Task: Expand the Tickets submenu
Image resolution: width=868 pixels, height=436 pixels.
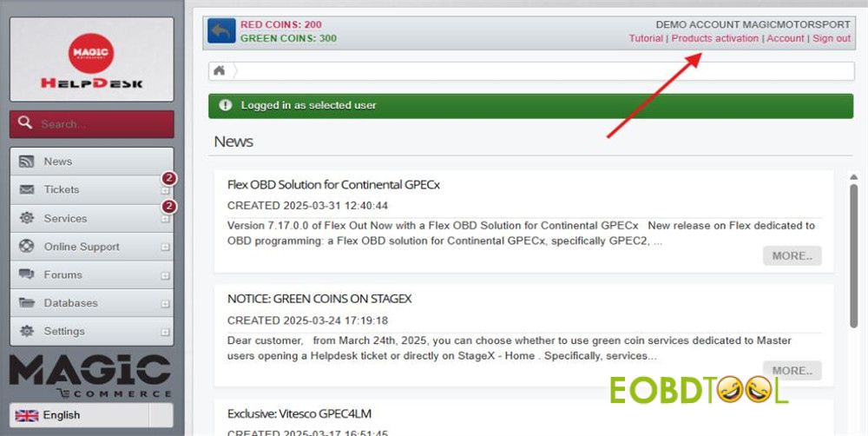Action: [165, 190]
